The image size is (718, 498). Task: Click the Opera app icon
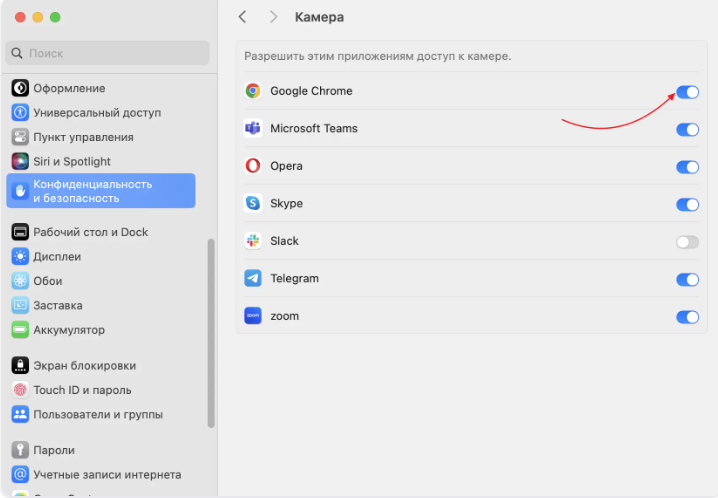[253, 166]
